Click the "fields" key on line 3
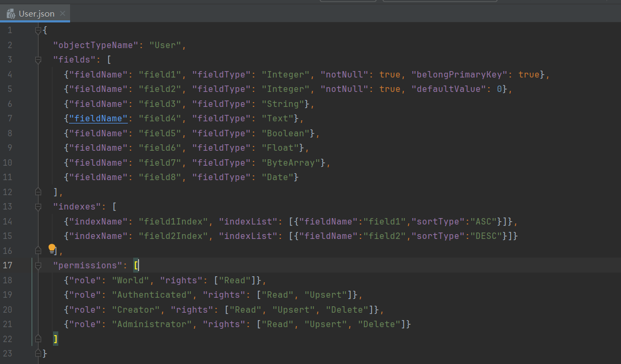621x364 pixels. point(74,60)
